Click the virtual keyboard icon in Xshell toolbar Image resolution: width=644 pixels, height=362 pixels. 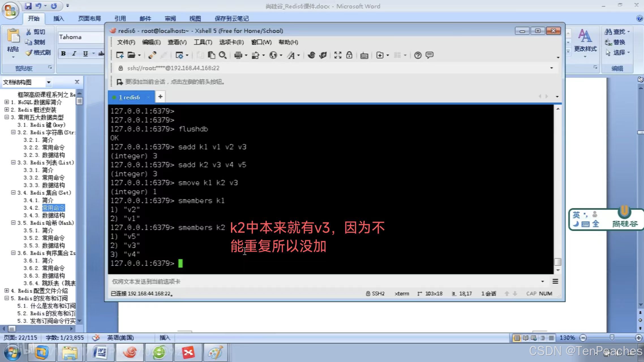(364, 55)
